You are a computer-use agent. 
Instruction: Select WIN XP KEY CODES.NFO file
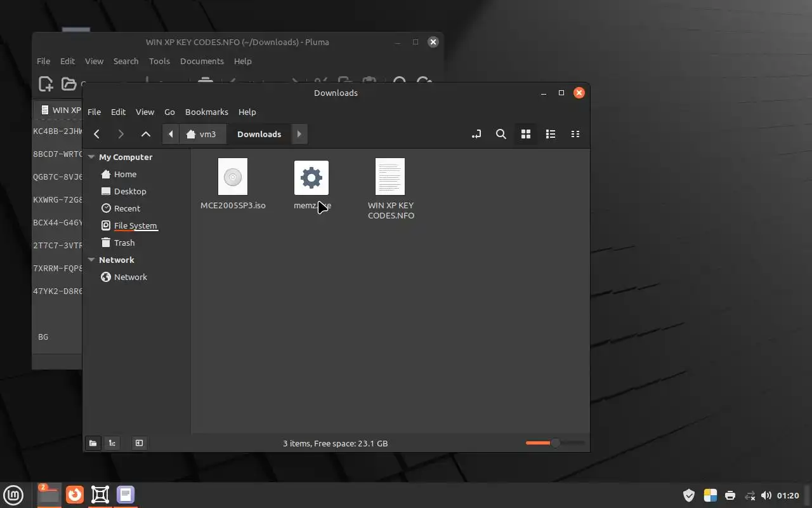click(391, 189)
